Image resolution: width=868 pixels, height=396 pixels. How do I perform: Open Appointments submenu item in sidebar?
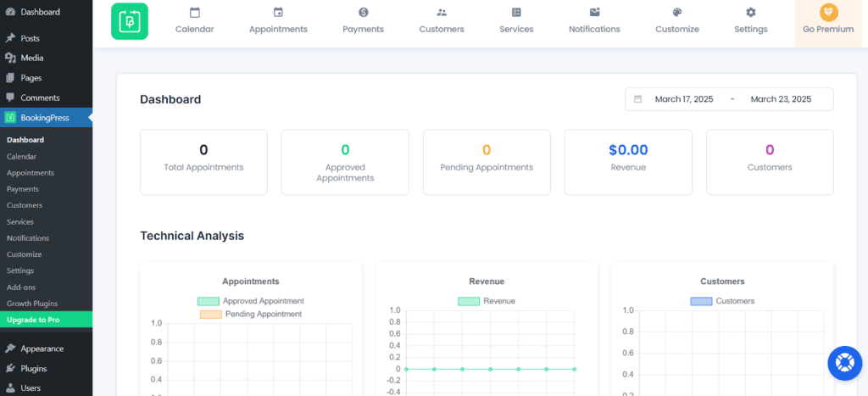tap(31, 173)
